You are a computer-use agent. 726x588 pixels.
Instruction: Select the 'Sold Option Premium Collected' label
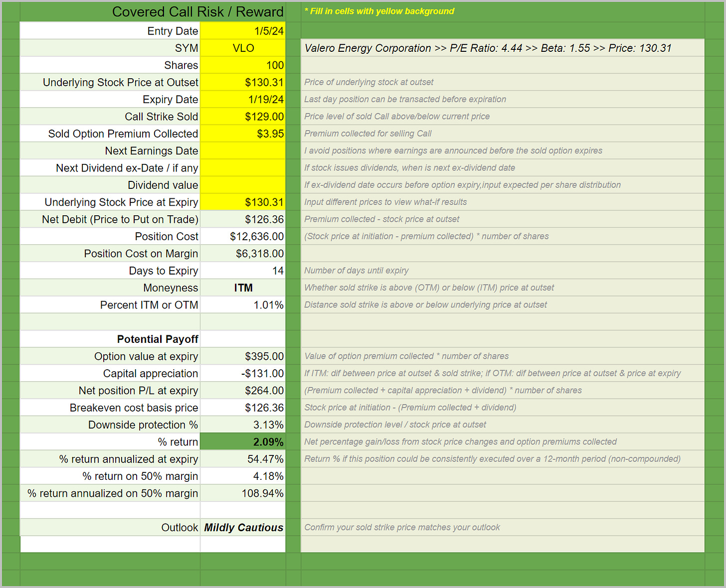coord(123,134)
